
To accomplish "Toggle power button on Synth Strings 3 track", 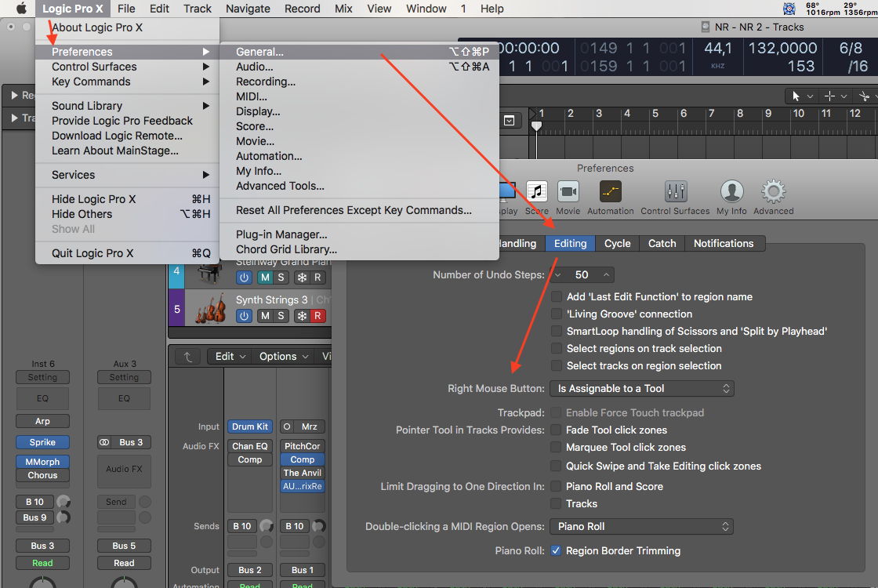I will coord(244,316).
